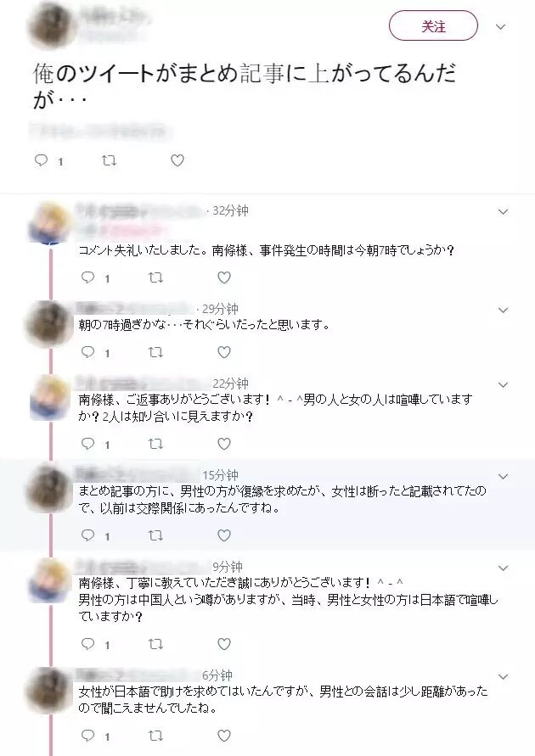The image size is (535, 756).
Task: Retweet the 9分钟 reply
Action: (155, 644)
